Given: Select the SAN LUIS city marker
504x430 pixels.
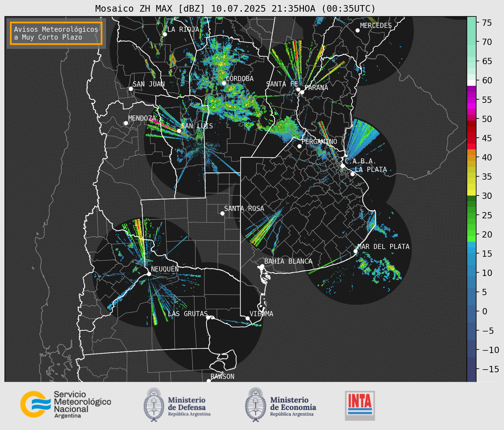Looking at the screenshot, I should point(179,131).
